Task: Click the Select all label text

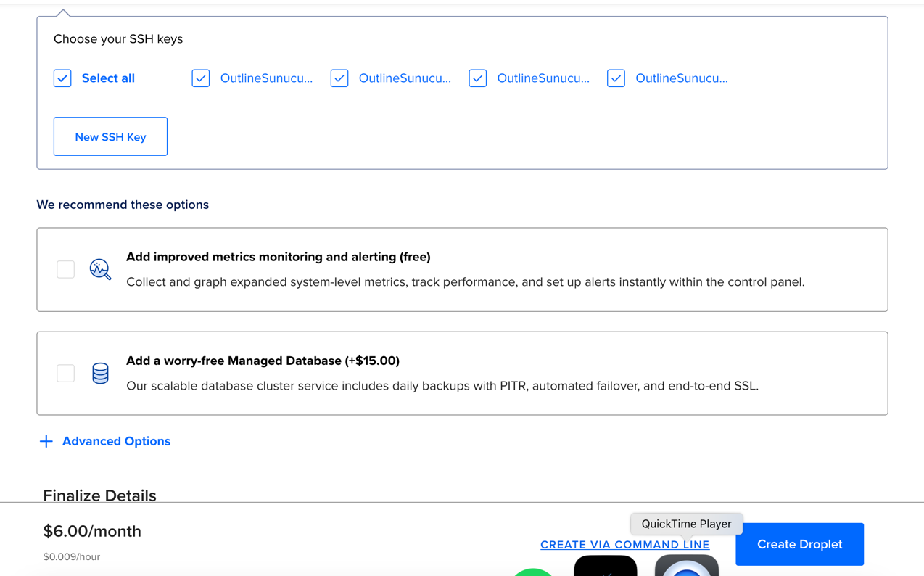Action: click(x=108, y=78)
